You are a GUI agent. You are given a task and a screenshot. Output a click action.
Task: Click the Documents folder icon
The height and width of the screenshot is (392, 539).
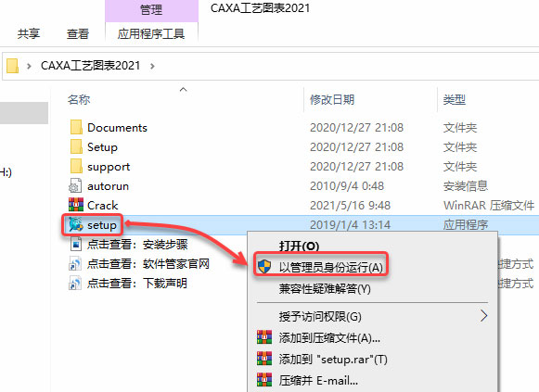76,127
